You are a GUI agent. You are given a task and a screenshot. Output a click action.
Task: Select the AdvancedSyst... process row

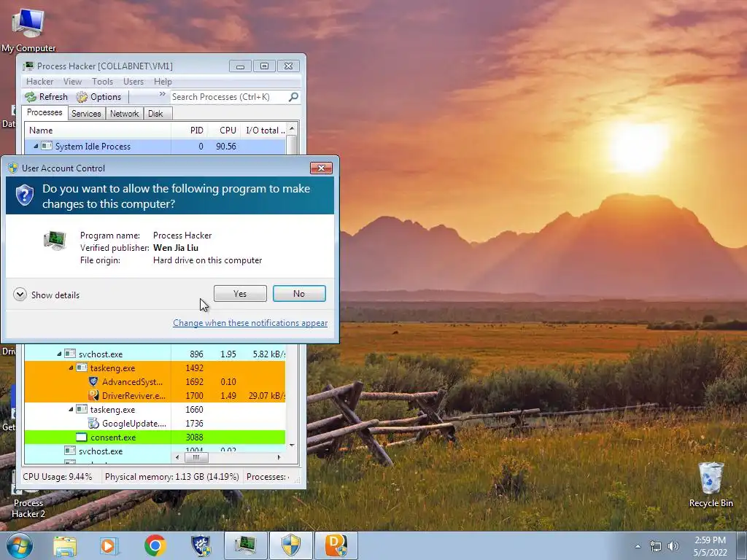[x=155, y=381]
